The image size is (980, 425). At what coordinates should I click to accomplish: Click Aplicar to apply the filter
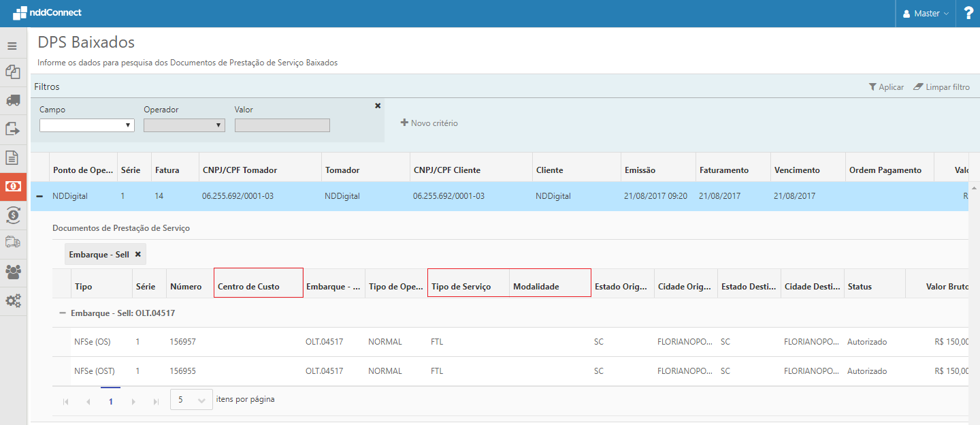coord(886,87)
